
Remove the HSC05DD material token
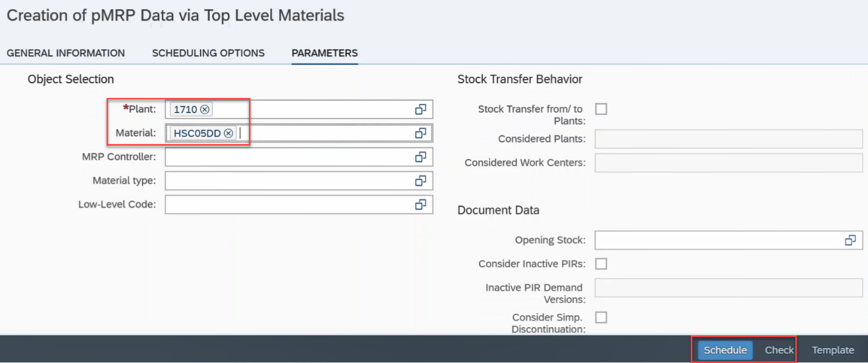click(228, 132)
